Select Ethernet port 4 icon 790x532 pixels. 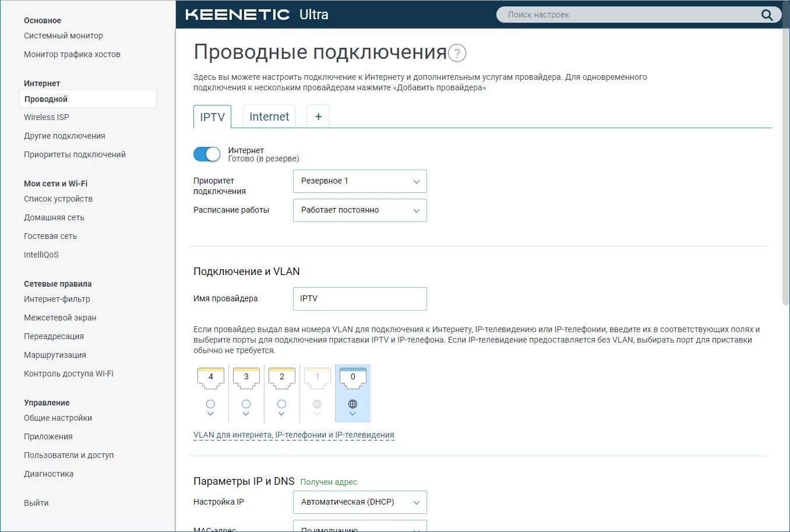point(211,378)
